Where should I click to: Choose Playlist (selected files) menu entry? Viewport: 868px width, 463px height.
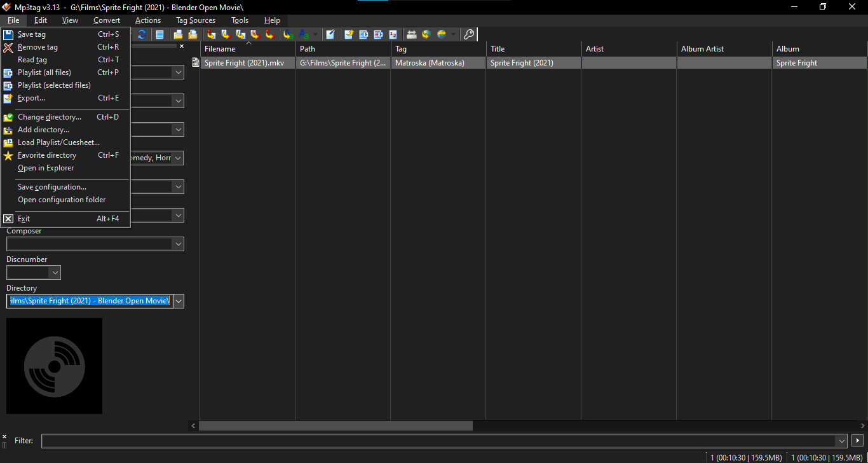click(x=65, y=85)
